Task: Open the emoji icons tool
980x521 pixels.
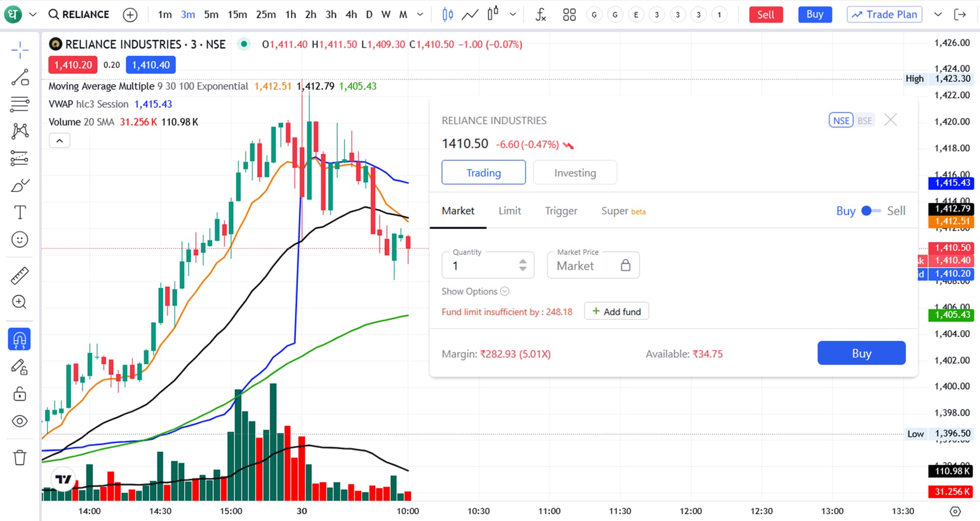Action: pyautogui.click(x=20, y=239)
